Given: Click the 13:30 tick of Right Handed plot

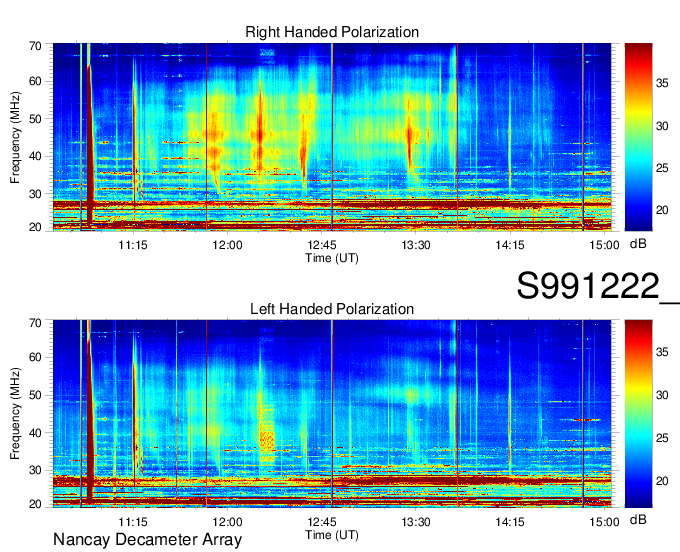Looking at the screenshot, I should pyautogui.click(x=416, y=245).
